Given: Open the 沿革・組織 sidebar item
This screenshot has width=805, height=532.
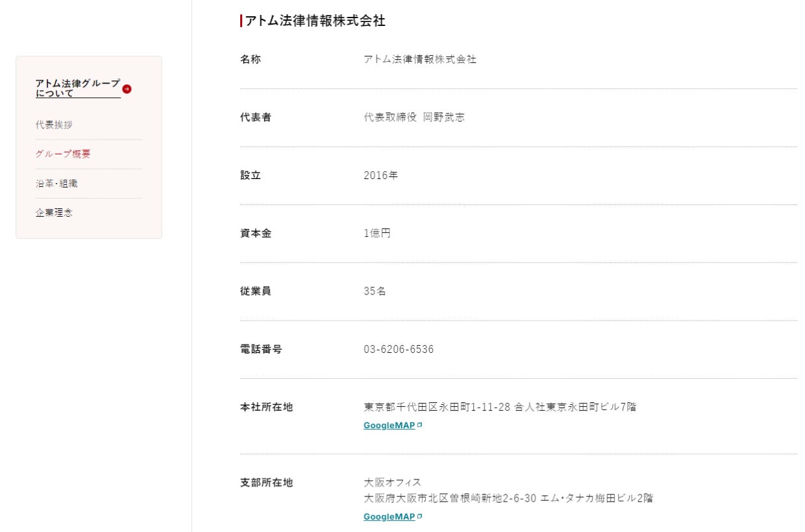Looking at the screenshot, I should pyautogui.click(x=56, y=184).
